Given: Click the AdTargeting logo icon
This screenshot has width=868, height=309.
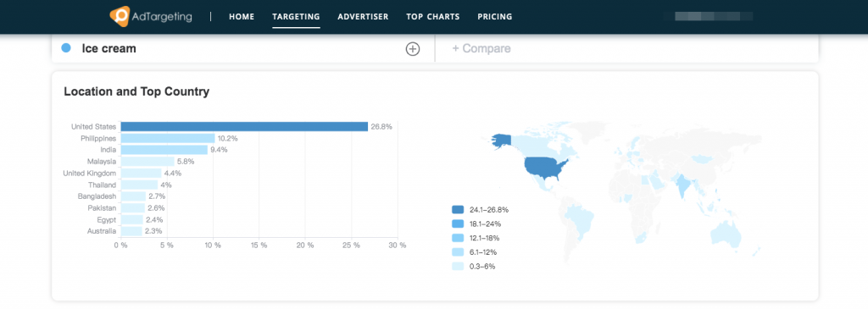Looking at the screenshot, I should point(120,16).
